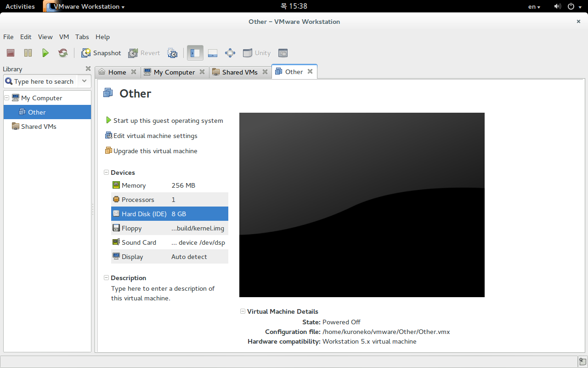Image resolution: width=588 pixels, height=368 pixels.
Task: Click the clock in the top bar
Action: (294, 6)
